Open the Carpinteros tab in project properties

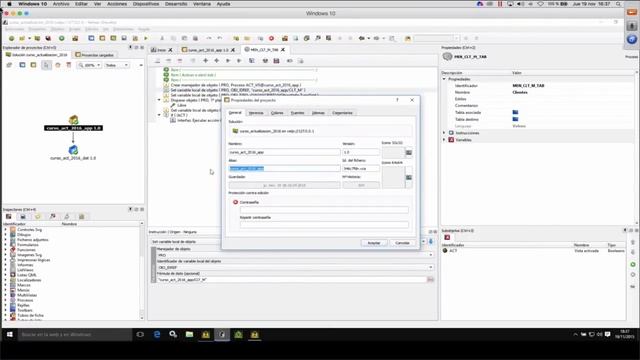pos(342,113)
